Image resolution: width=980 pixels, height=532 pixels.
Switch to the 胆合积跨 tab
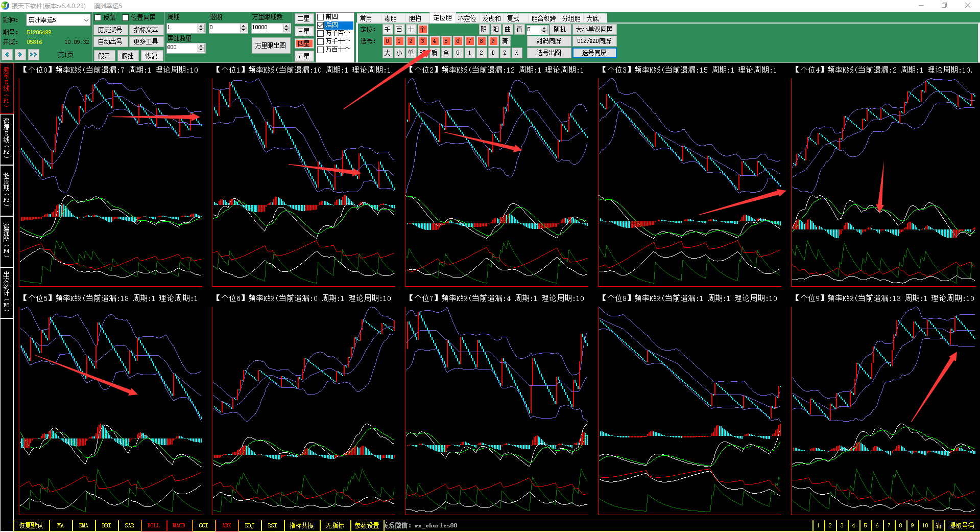coord(543,18)
